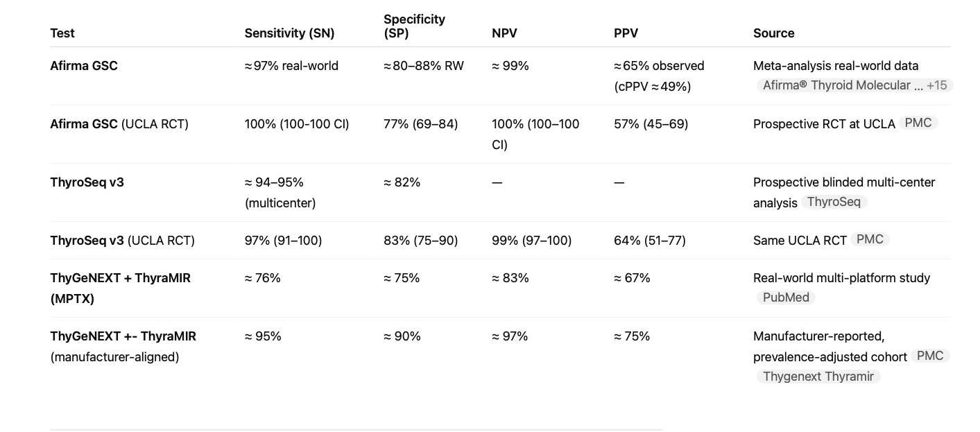This screenshot has width=980, height=432.
Task: Click the NPV column header
Action: coord(504,33)
